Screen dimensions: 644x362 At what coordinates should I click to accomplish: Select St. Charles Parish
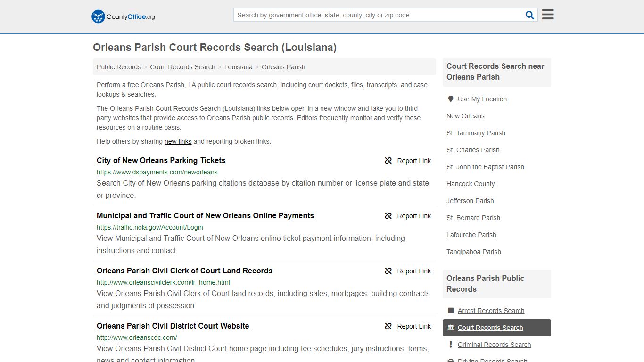tap(473, 150)
